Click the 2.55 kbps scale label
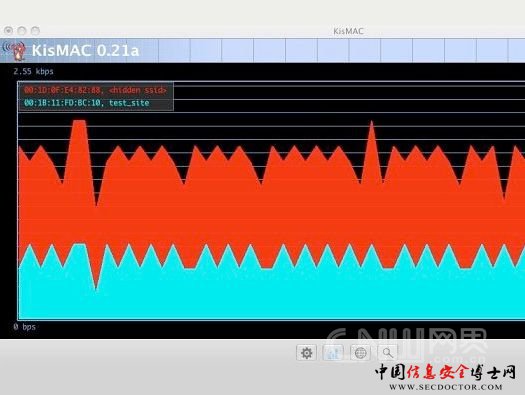The width and height of the screenshot is (525, 395). pos(33,71)
